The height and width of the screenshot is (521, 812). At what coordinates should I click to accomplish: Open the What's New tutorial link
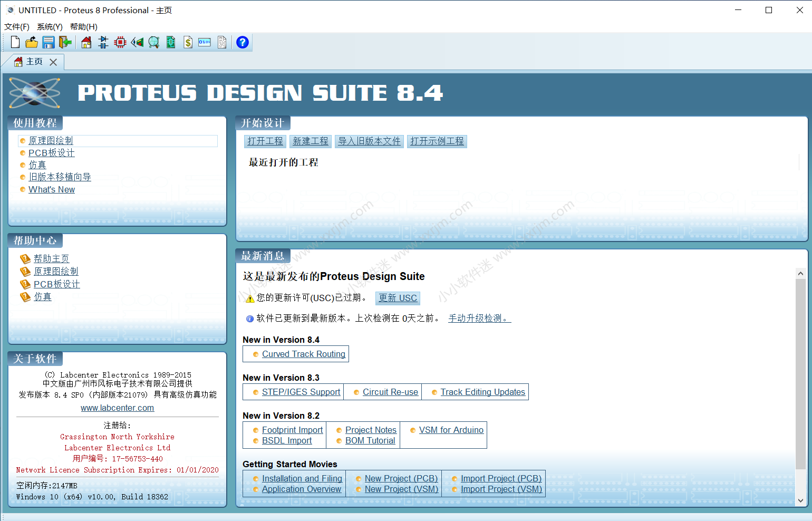click(x=52, y=189)
